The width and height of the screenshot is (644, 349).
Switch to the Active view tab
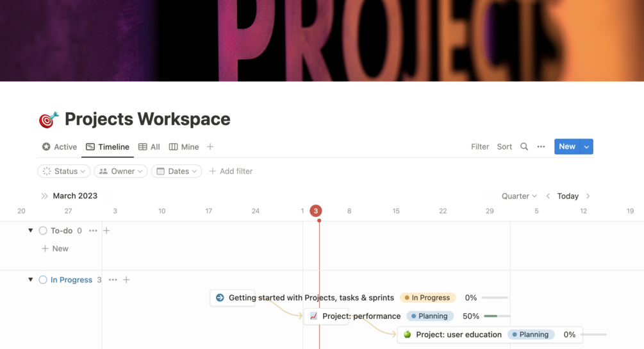60,147
